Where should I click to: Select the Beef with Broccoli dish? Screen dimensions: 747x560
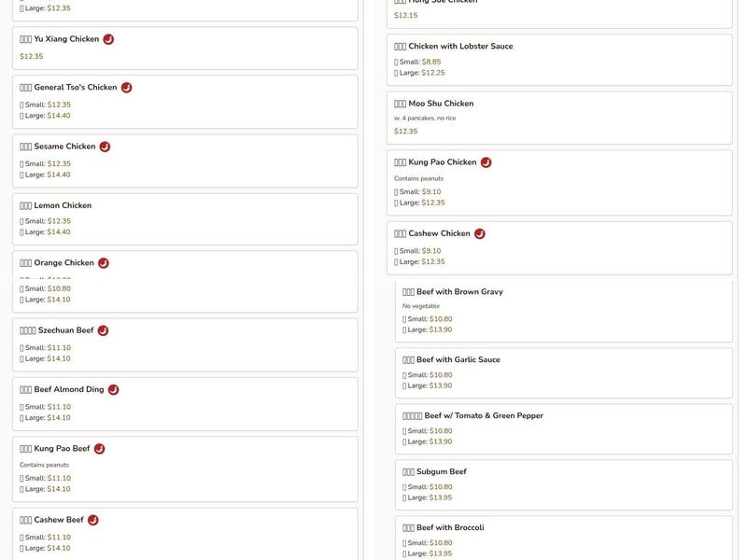click(x=564, y=539)
